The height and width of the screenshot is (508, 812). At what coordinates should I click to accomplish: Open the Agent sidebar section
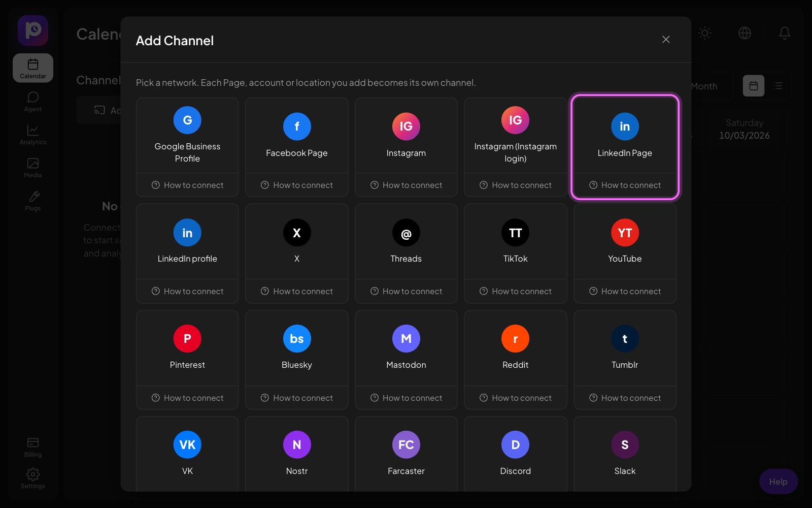coord(33,102)
